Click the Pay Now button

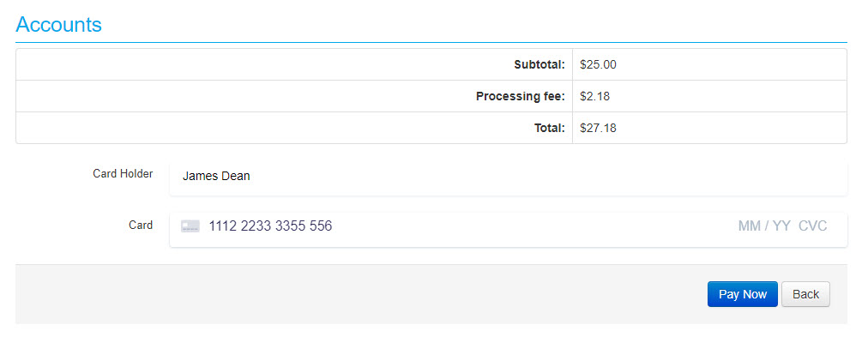click(742, 294)
